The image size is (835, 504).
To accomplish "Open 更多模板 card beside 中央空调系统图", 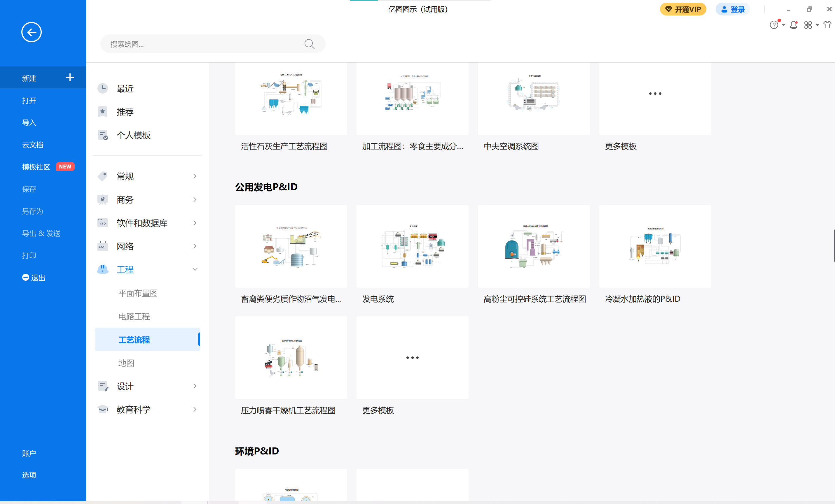I will tap(655, 99).
